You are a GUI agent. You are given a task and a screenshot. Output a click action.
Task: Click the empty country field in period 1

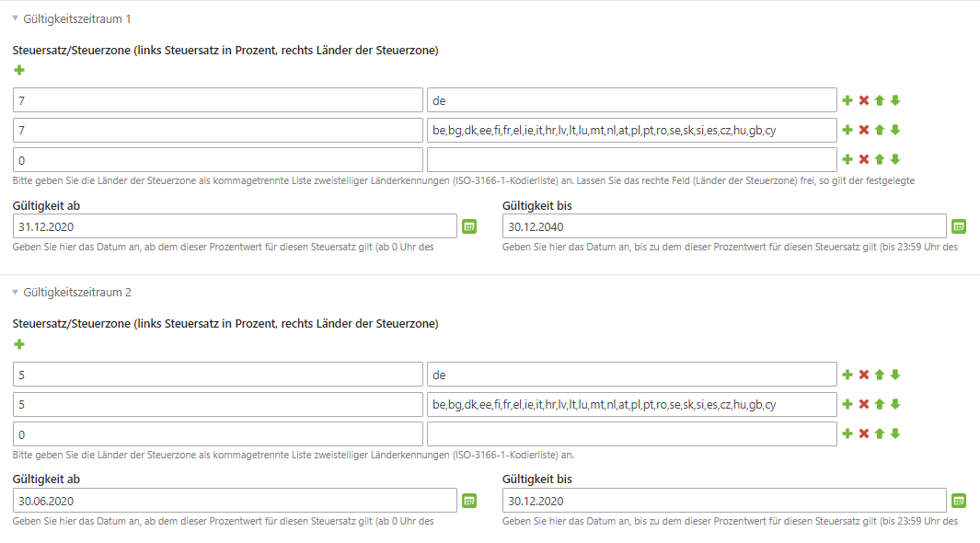[x=632, y=160]
